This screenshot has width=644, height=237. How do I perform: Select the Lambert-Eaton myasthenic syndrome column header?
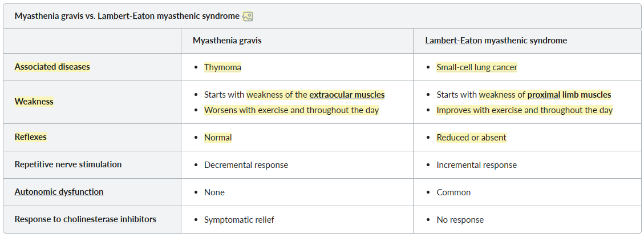496,41
